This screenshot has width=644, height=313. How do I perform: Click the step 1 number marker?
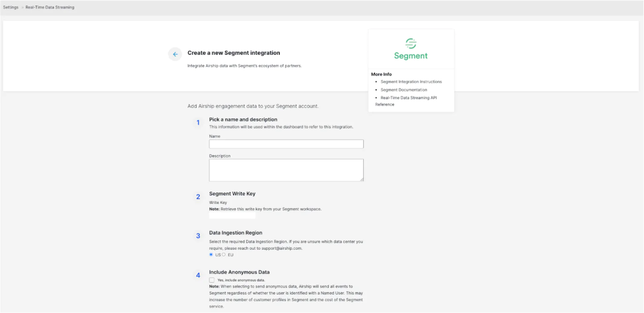tap(198, 123)
